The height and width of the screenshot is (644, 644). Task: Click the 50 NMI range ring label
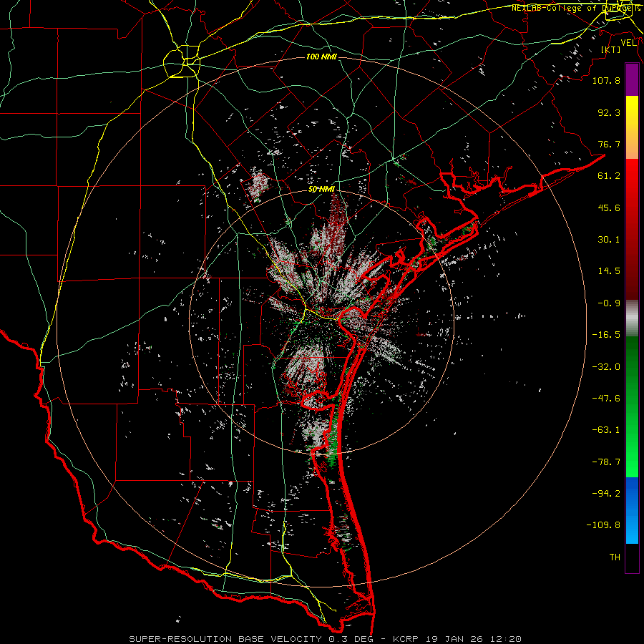321,190
